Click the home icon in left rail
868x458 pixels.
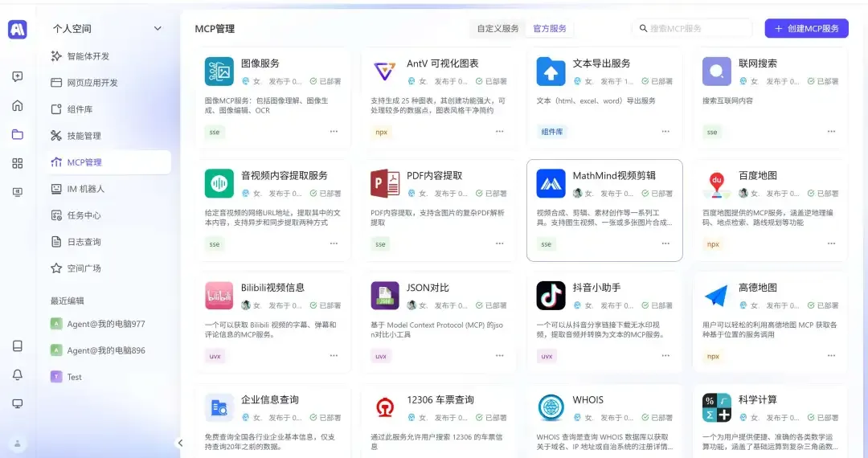point(17,105)
